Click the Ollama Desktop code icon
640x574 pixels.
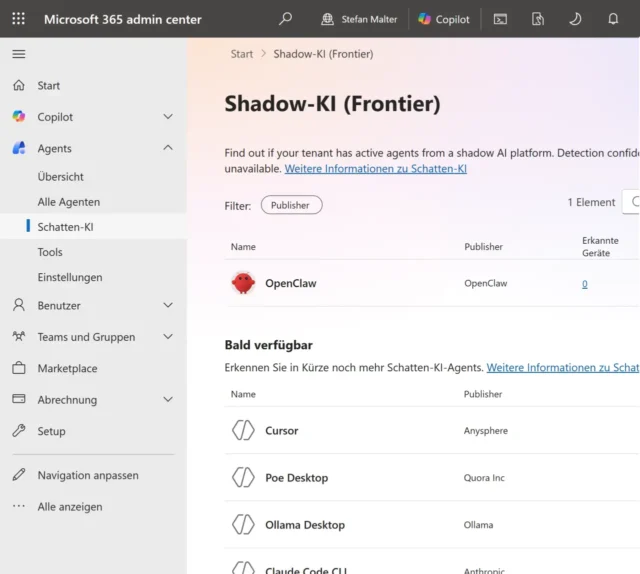(x=243, y=525)
